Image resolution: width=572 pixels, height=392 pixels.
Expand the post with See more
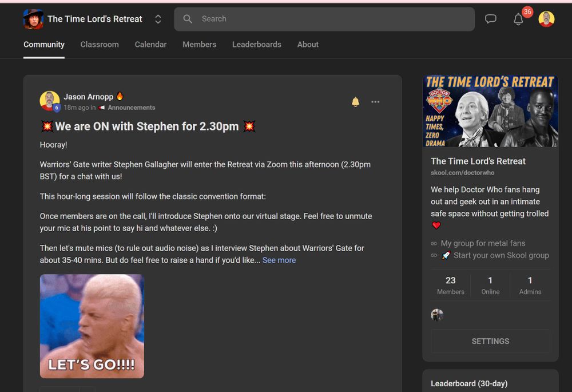click(279, 260)
